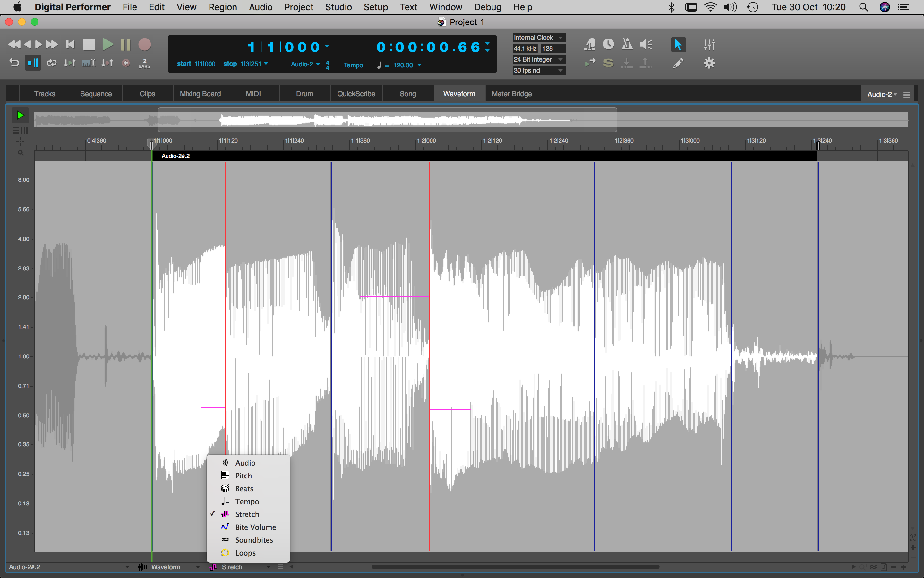Click the zoom in plus icon at bottom right
924x578 pixels.
click(903, 567)
